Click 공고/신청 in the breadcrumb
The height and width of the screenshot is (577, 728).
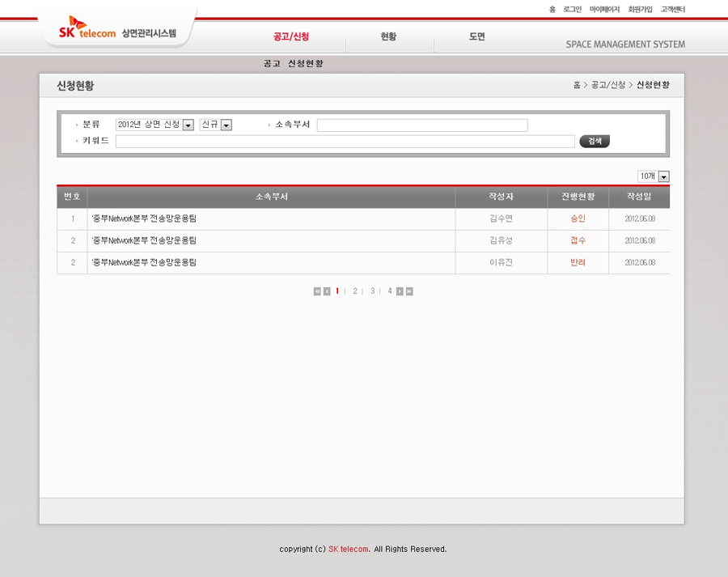coord(608,84)
